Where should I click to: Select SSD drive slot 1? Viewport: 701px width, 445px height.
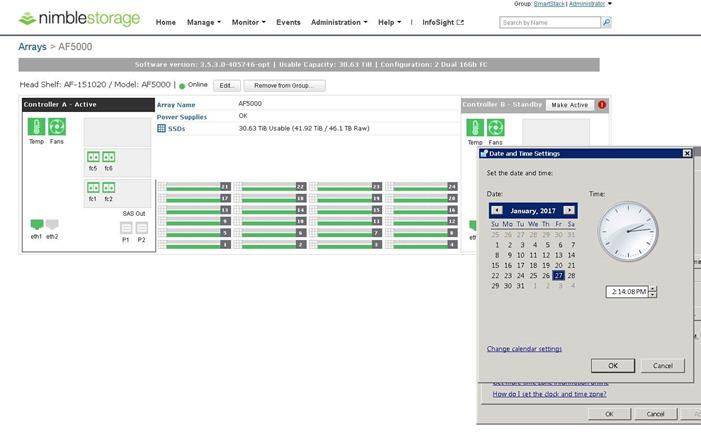pyautogui.click(x=194, y=245)
